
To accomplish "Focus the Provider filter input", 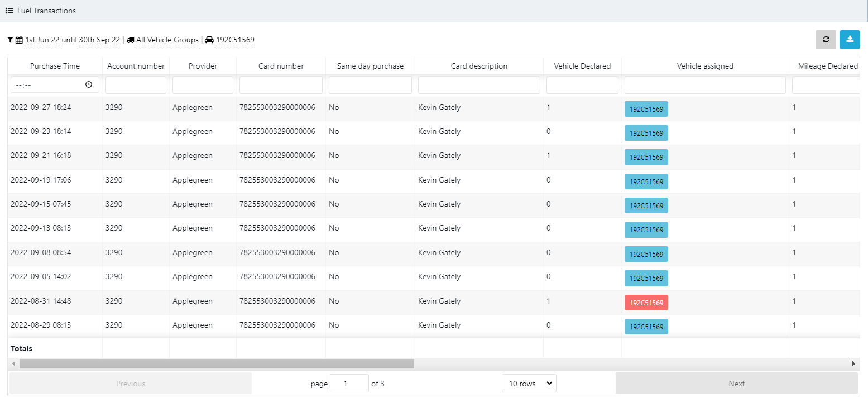I will [x=203, y=85].
